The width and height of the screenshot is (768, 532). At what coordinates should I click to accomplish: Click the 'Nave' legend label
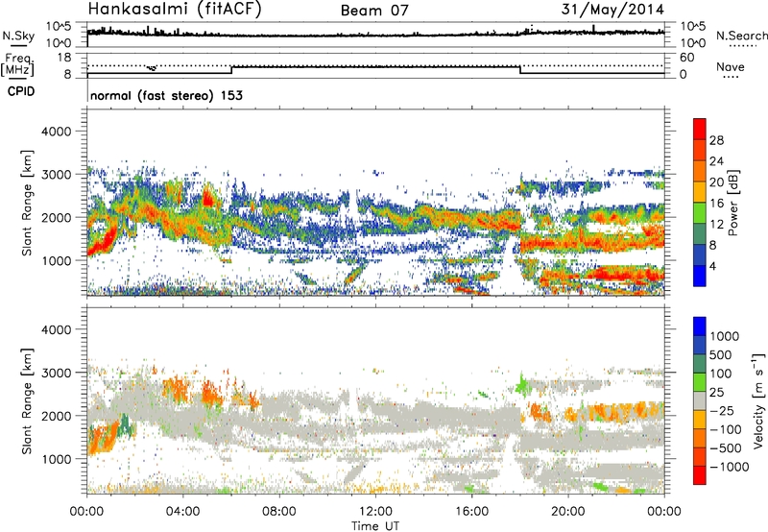(x=731, y=66)
